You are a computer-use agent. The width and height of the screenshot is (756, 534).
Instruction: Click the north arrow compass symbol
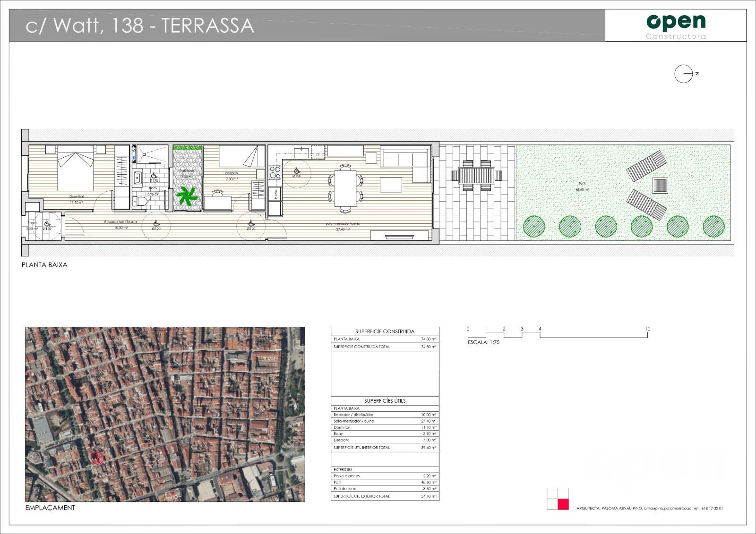684,74
